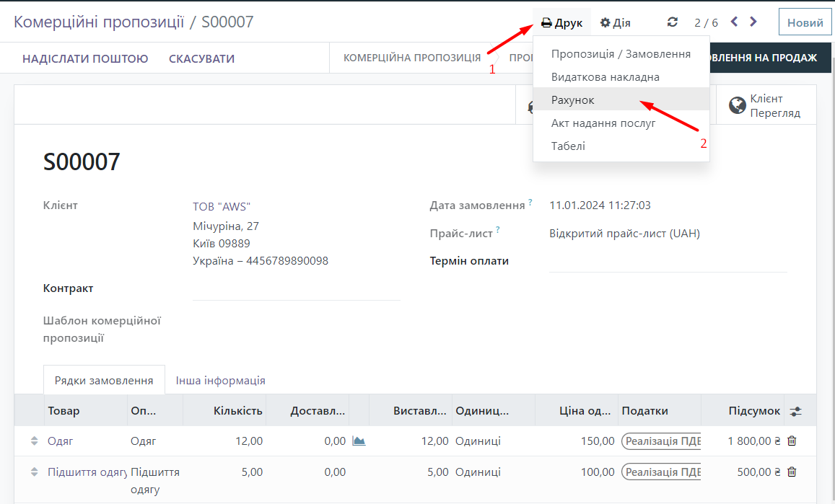The image size is (835, 504).
Task: Open the Дія action dropdown
Action: point(616,22)
